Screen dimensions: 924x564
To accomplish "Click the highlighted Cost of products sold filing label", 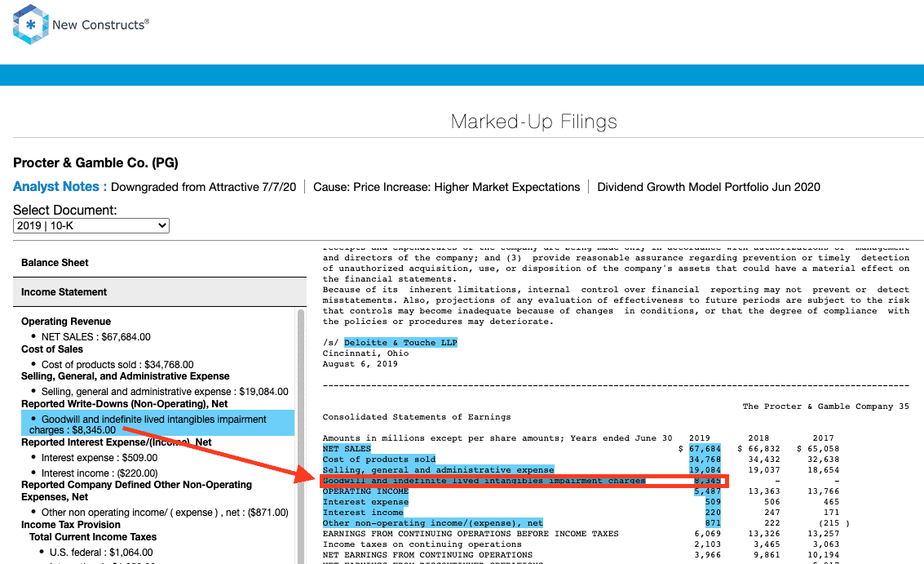I will click(379, 460).
